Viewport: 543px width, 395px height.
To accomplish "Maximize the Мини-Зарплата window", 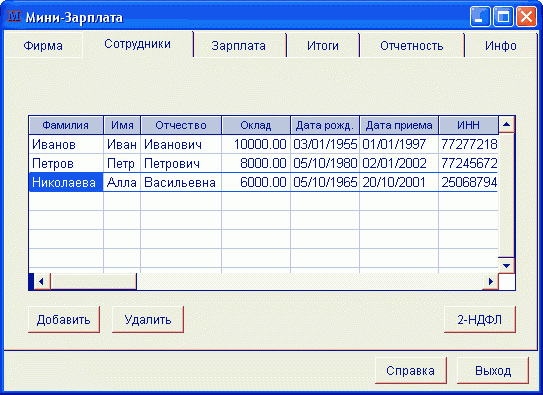I will tap(503, 16).
